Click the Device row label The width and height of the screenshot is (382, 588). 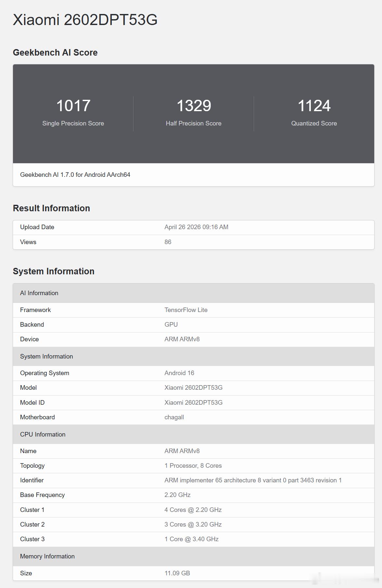pos(29,339)
